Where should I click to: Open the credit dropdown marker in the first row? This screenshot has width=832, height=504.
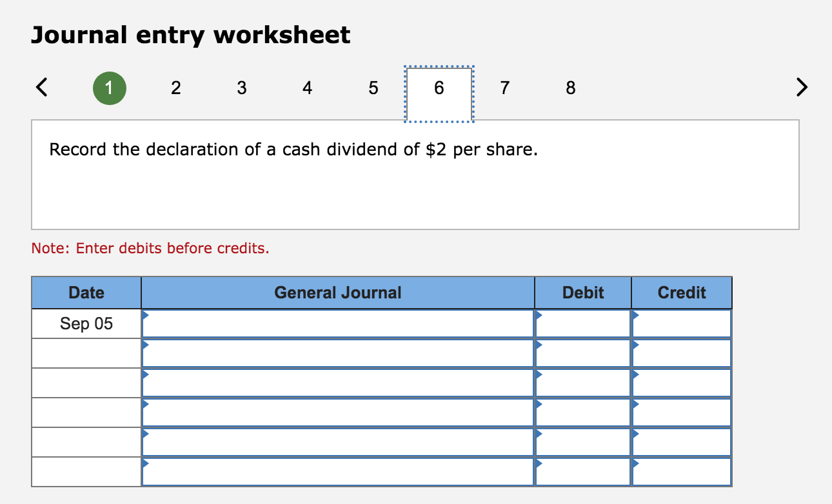click(635, 314)
